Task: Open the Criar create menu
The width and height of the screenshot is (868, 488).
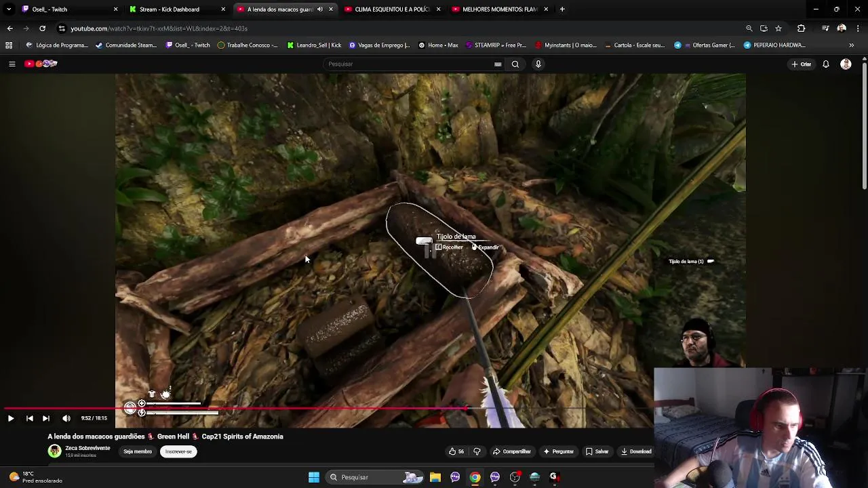Action: [801, 64]
